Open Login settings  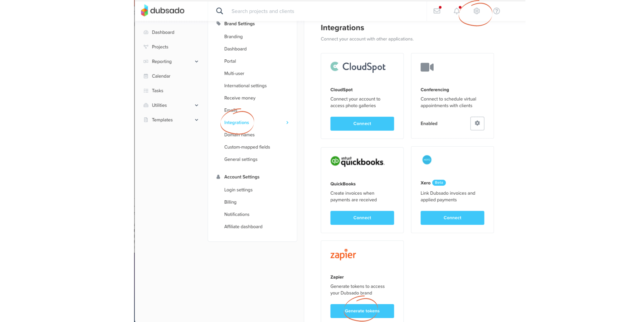pos(238,190)
